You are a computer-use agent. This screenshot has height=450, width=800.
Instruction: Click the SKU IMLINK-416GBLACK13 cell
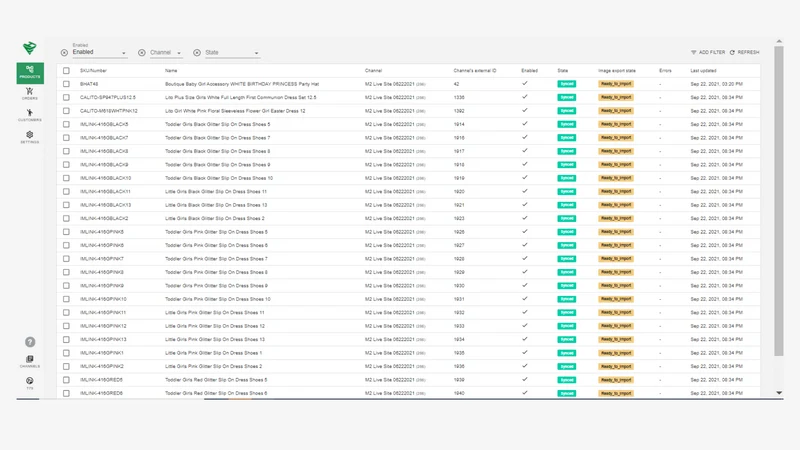pyautogui.click(x=106, y=205)
